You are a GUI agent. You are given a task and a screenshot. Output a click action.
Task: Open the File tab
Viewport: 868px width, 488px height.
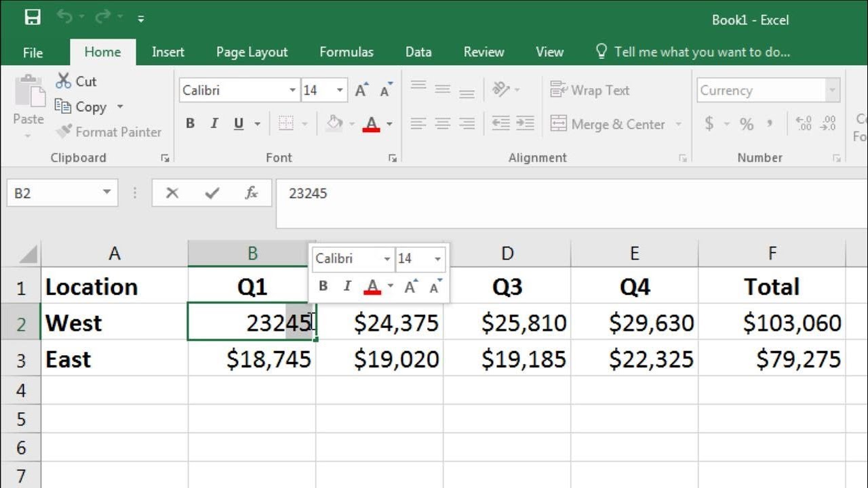coord(33,52)
